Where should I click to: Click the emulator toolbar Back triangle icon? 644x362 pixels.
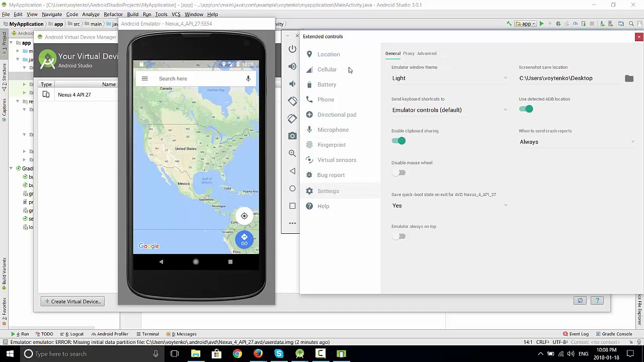pyautogui.click(x=292, y=171)
